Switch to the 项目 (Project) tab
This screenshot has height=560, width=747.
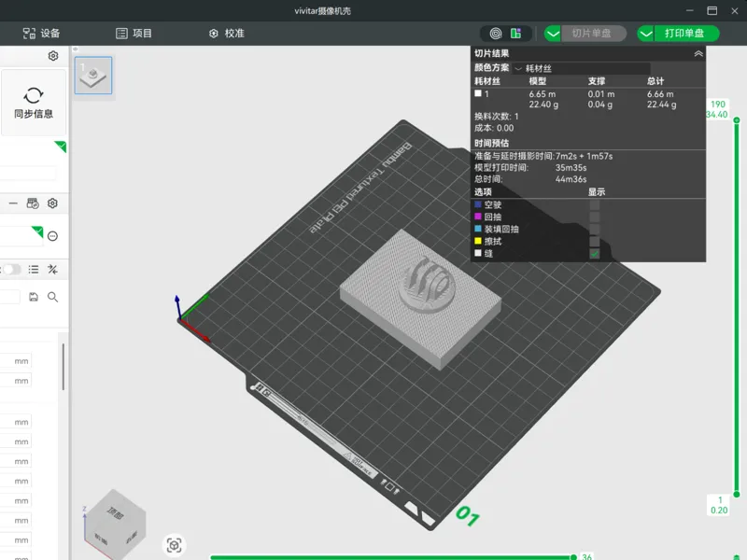click(134, 34)
